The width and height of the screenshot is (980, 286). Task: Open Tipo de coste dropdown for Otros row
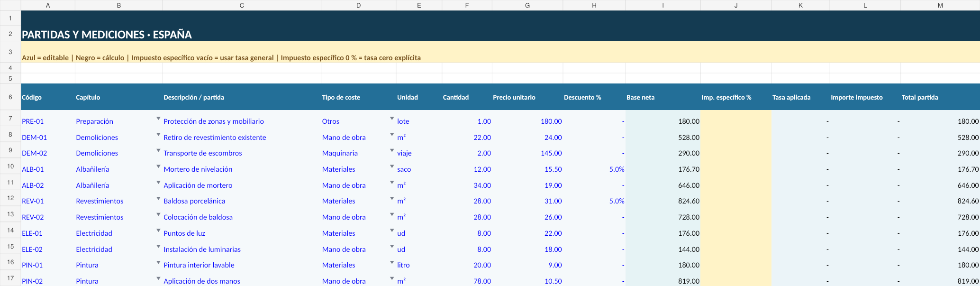coord(392,119)
